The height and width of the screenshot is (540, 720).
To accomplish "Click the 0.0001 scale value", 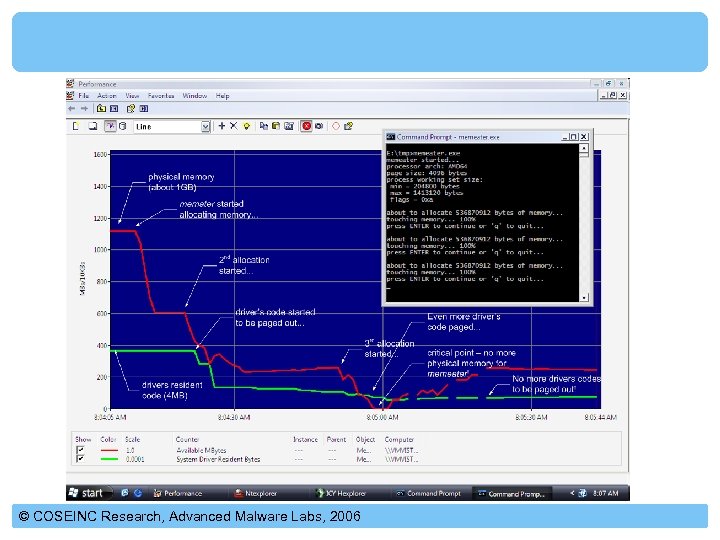I will pos(135,459).
